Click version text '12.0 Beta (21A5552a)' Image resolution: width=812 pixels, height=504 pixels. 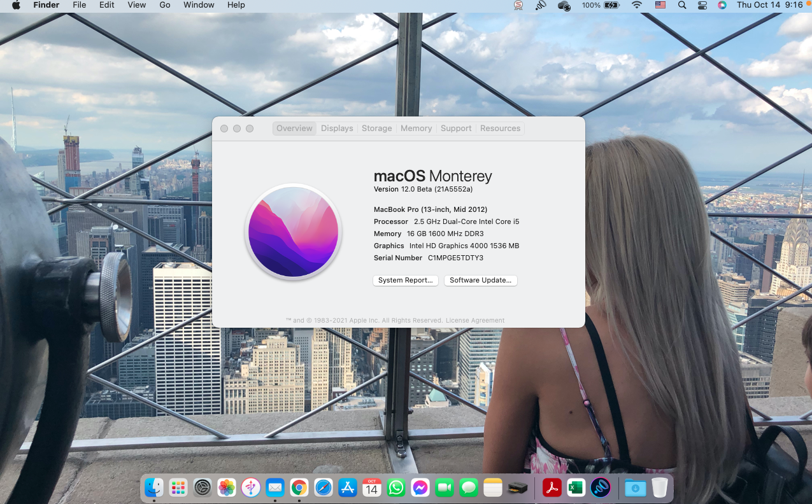[436, 190]
